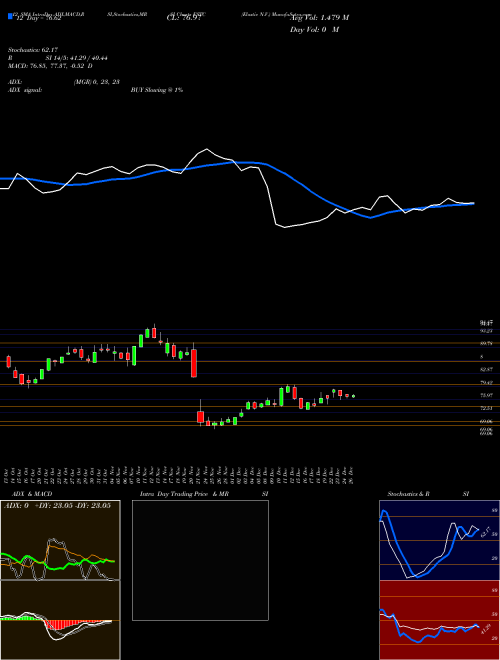Click the "Day Vol: 0 M" readout
This screenshot has width=500, height=660.
tap(314, 30)
